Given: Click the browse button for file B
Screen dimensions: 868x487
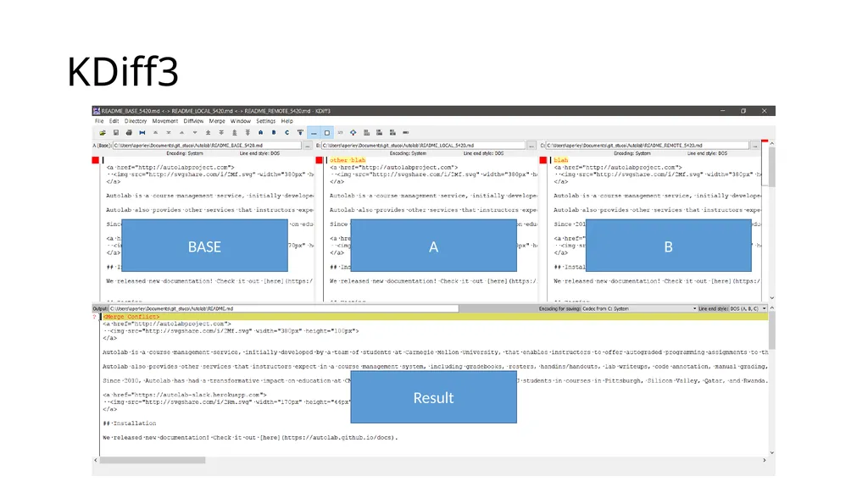Looking at the screenshot, I should click(x=531, y=146).
